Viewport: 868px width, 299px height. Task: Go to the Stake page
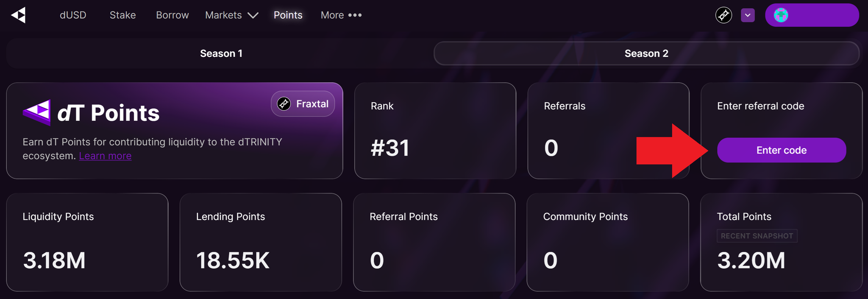point(122,15)
